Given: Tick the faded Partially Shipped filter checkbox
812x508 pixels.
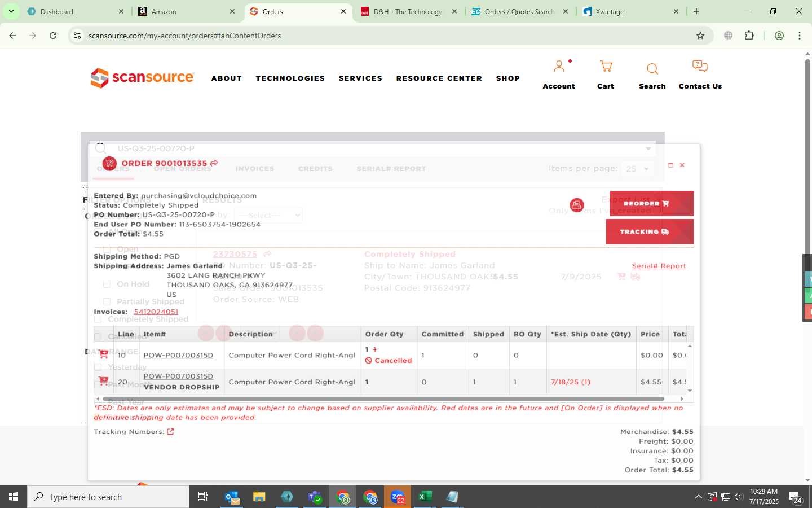Looking at the screenshot, I should click(x=107, y=301).
